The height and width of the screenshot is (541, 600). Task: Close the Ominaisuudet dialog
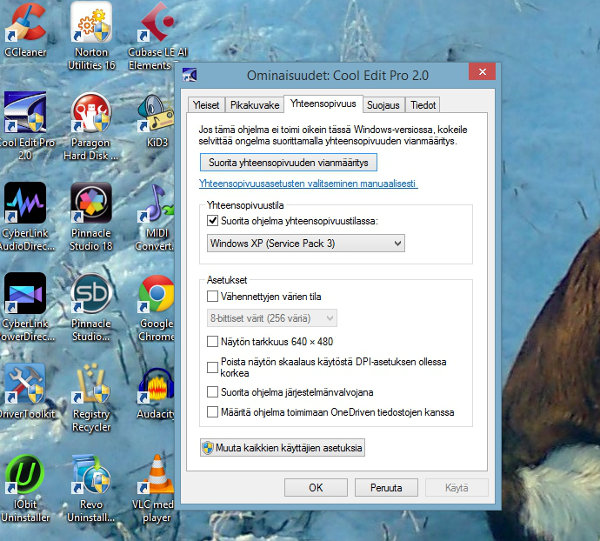482,72
